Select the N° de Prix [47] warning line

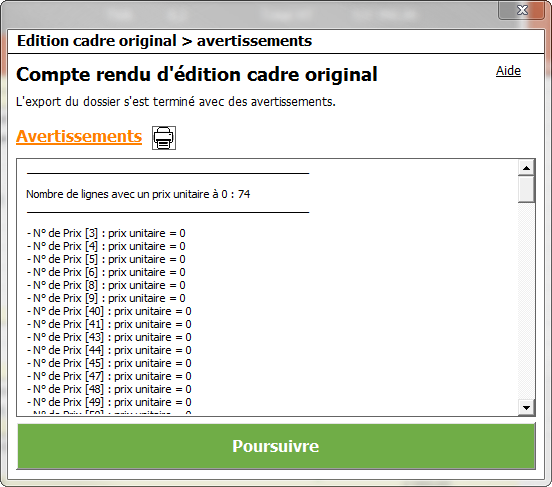109,376
